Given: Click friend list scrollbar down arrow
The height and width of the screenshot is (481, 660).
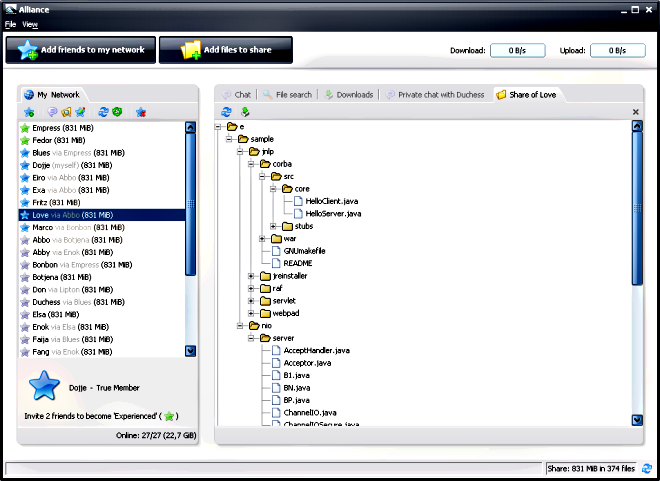Looking at the screenshot, I should tap(191, 351).
